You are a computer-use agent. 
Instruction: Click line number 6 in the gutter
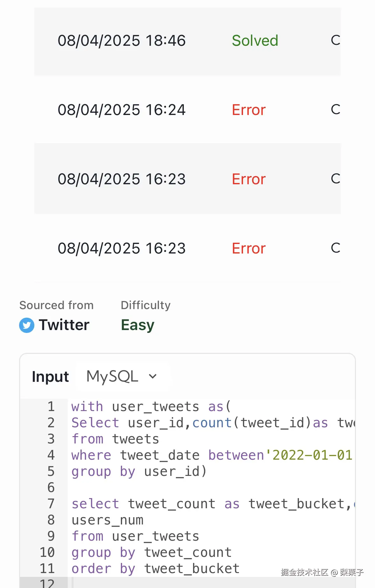pos(51,488)
